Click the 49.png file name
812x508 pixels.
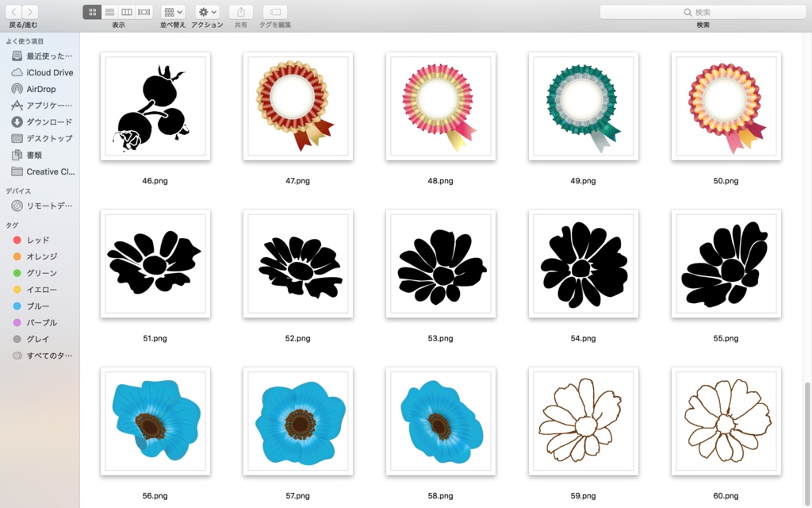click(583, 181)
